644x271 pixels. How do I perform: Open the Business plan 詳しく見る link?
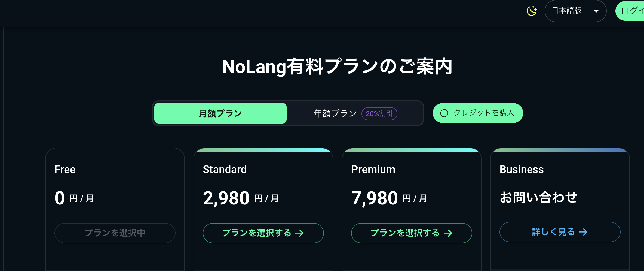553,232
